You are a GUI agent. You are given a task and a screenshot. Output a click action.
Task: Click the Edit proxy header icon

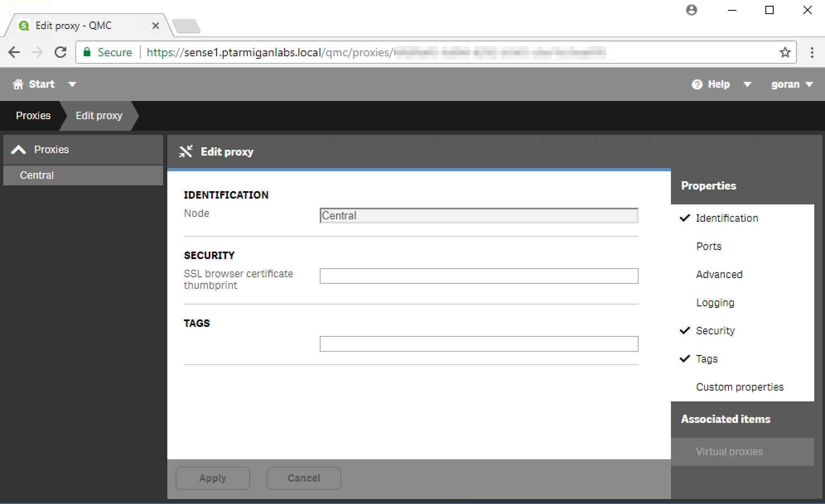186,151
